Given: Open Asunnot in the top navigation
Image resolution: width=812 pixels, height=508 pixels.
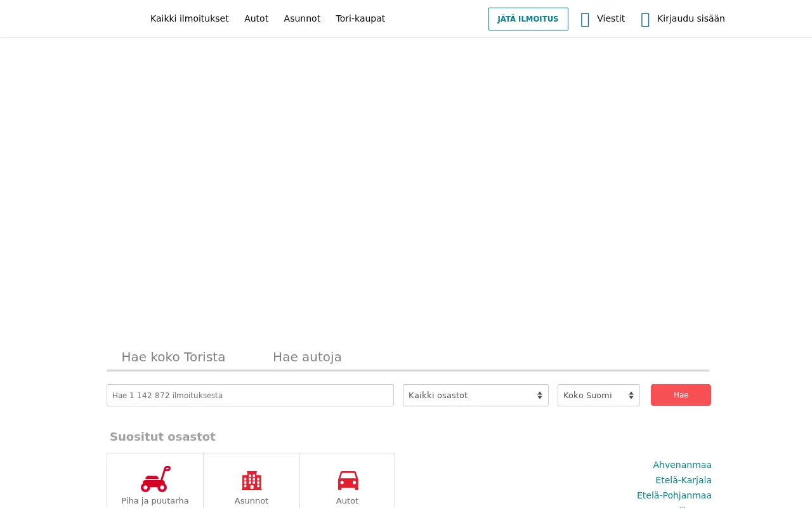Looking at the screenshot, I should click(302, 18).
